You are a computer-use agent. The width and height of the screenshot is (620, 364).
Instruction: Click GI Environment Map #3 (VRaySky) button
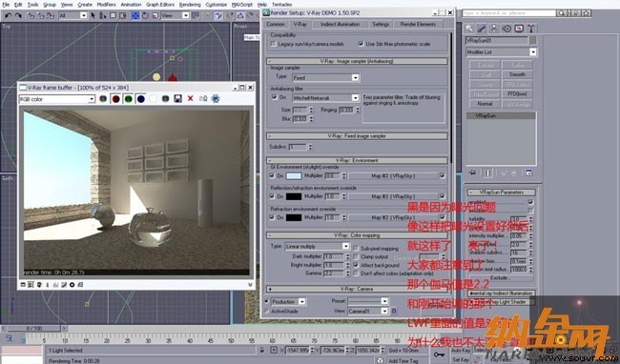[x=393, y=175]
